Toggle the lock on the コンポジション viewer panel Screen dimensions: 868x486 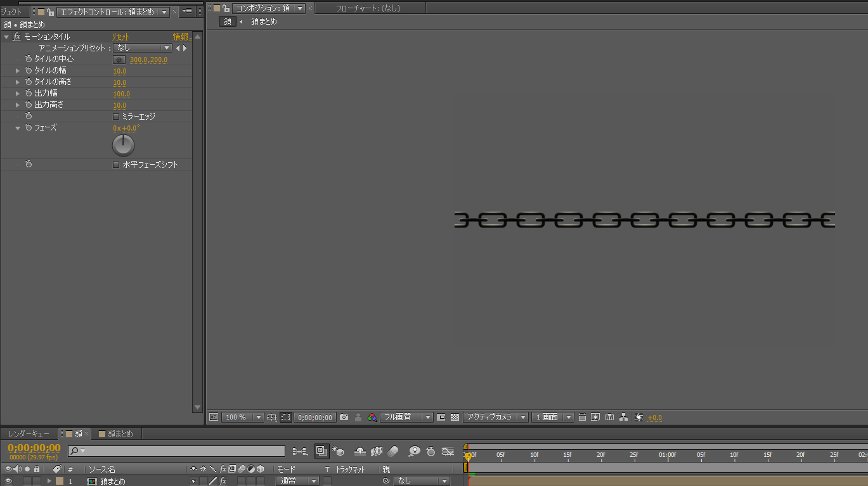tap(226, 8)
